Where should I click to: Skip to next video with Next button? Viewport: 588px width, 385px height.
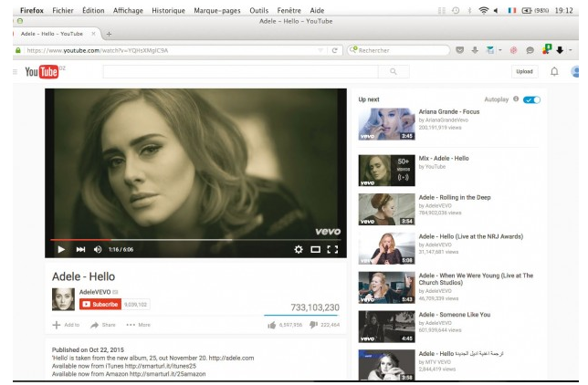pos(80,250)
